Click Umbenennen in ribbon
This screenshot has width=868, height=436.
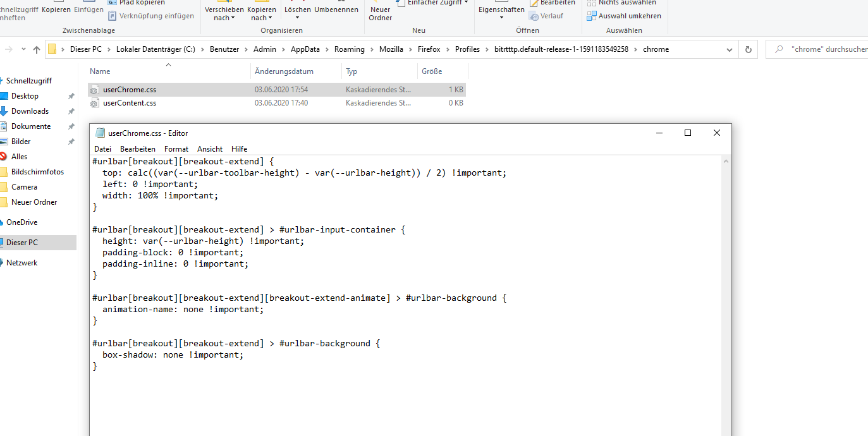click(336, 9)
